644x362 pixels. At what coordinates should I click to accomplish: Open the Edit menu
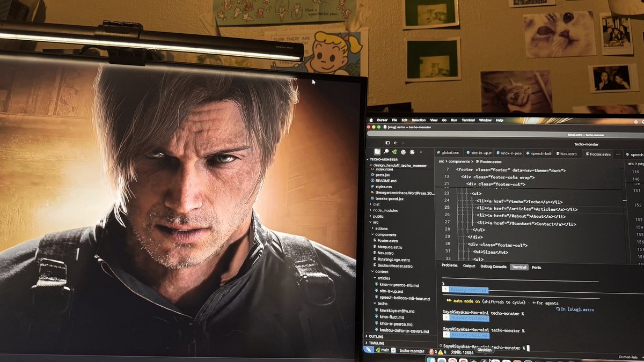click(x=405, y=120)
